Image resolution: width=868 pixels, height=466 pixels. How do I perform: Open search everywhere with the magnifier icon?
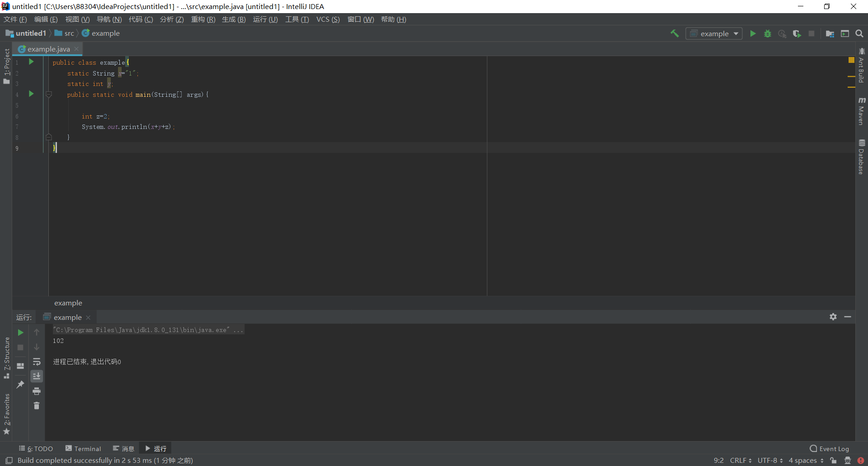tap(859, 33)
